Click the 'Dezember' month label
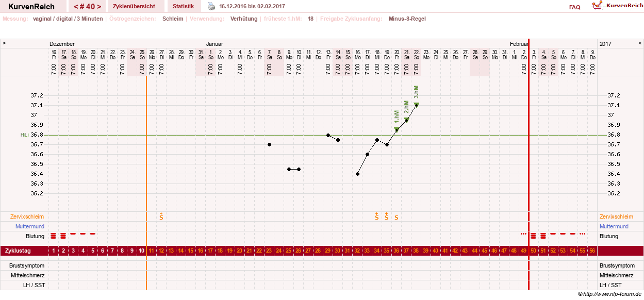Image resolution: width=644 pixels, height=300 pixels. 62,44
